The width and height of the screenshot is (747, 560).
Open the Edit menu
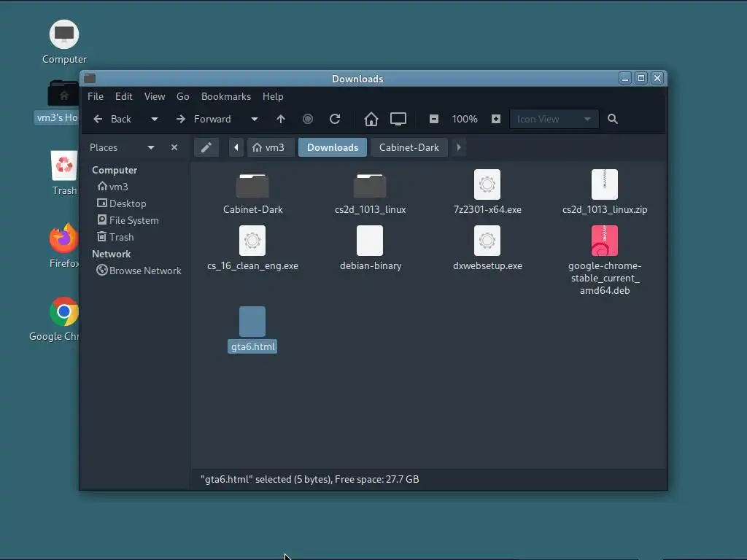coord(124,97)
